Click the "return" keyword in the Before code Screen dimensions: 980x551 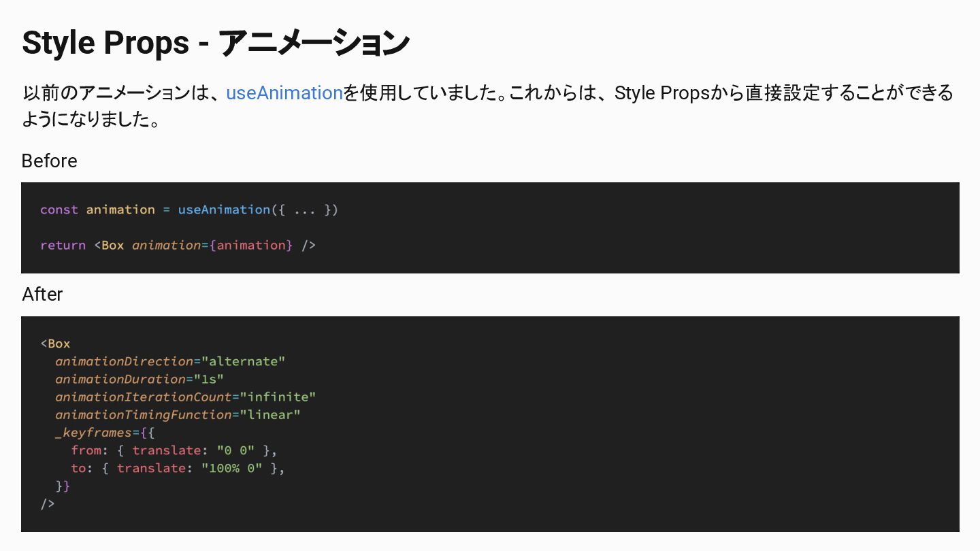(63, 245)
